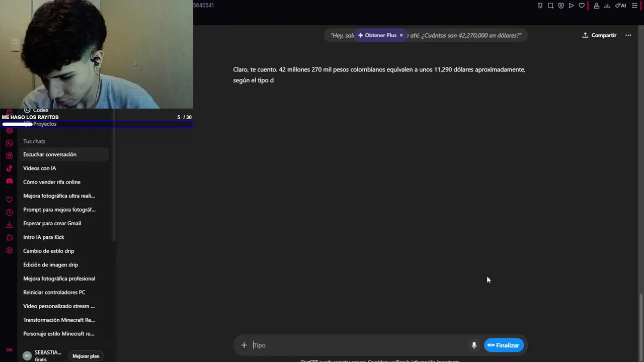Open browser settings gear in sidebar
The image size is (644, 362).
point(9,250)
